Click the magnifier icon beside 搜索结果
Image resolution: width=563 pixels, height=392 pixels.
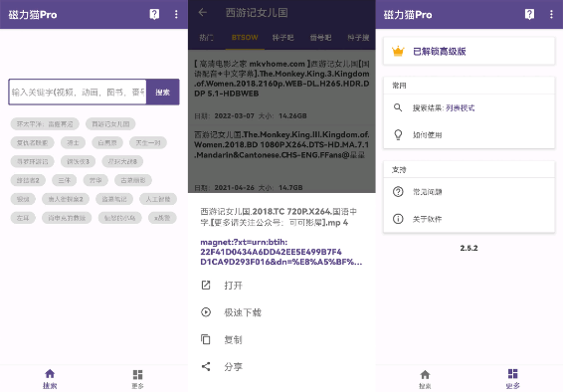tap(398, 107)
